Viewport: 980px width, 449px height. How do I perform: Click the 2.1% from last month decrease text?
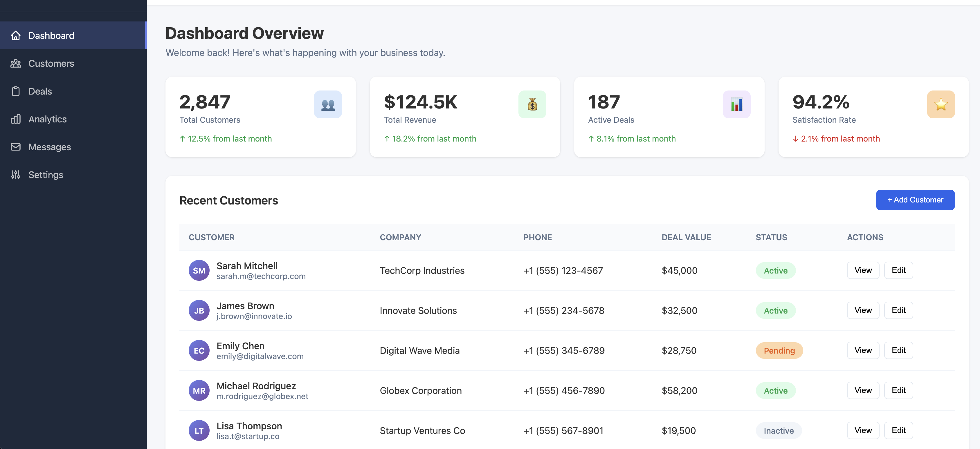point(836,139)
